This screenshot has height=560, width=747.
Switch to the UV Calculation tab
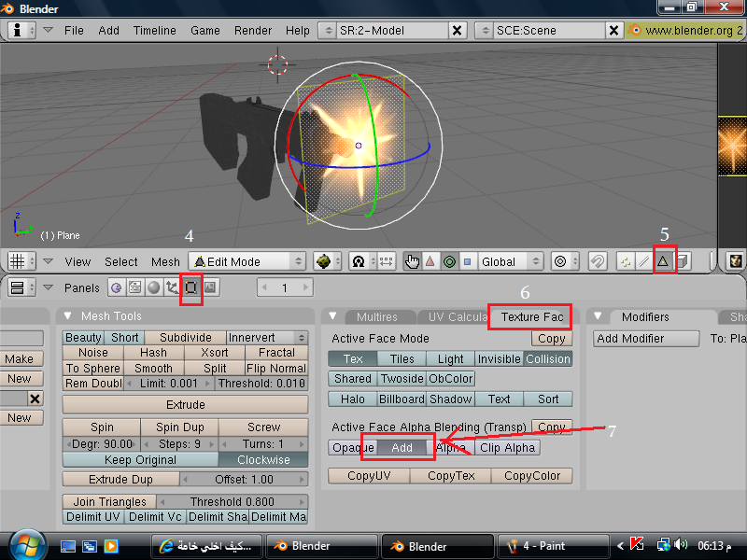[458, 317]
